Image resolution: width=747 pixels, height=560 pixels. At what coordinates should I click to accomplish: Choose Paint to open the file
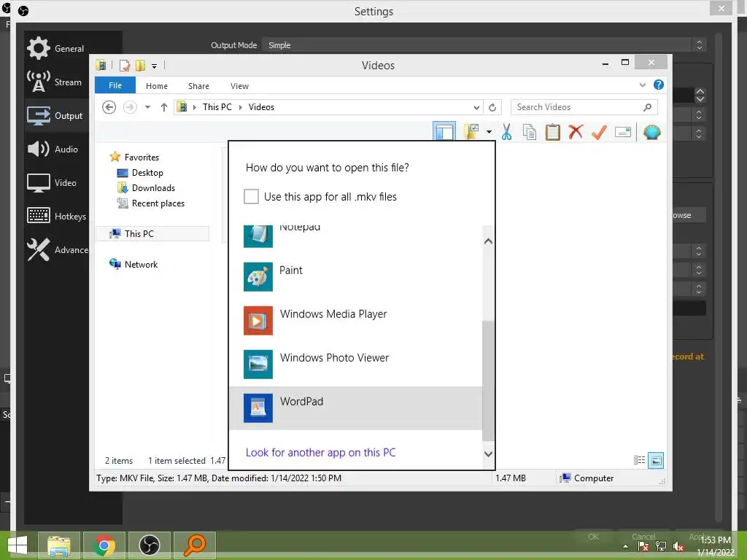pyautogui.click(x=355, y=277)
